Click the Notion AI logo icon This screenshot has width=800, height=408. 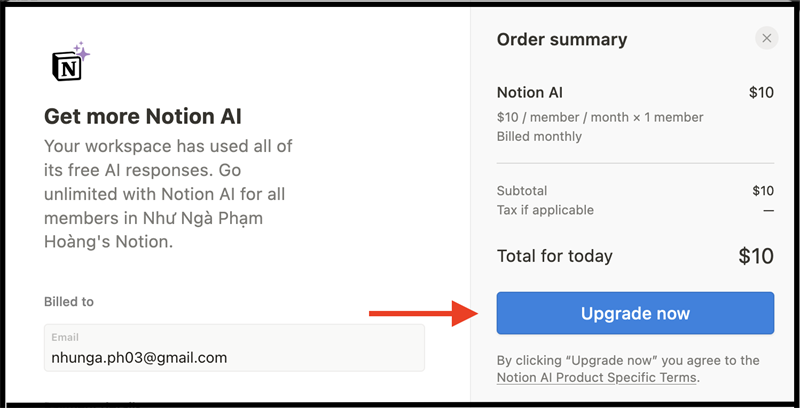coord(69,63)
